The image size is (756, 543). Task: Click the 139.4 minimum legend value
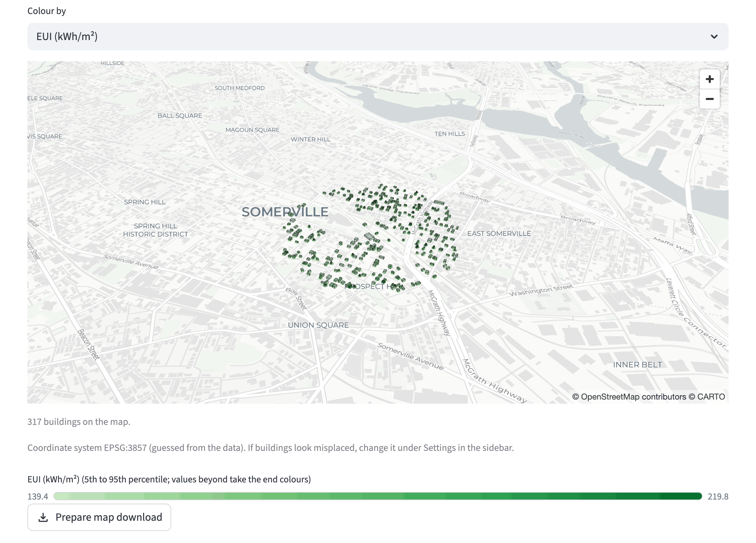pos(38,496)
